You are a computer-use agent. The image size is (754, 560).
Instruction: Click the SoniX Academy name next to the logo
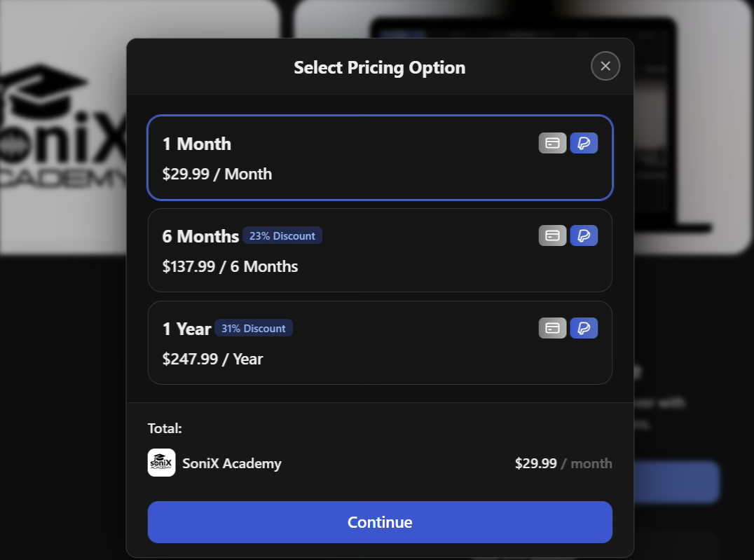(232, 463)
